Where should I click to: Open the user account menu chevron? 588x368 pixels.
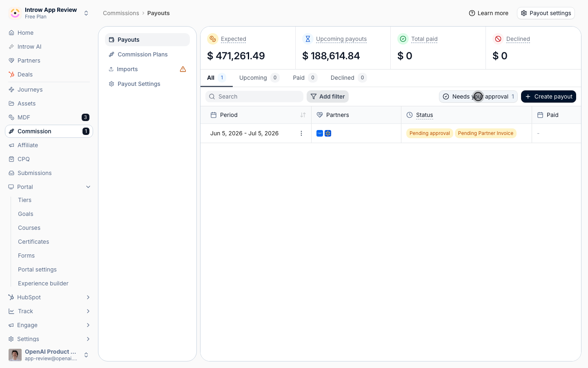coord(86,355)
